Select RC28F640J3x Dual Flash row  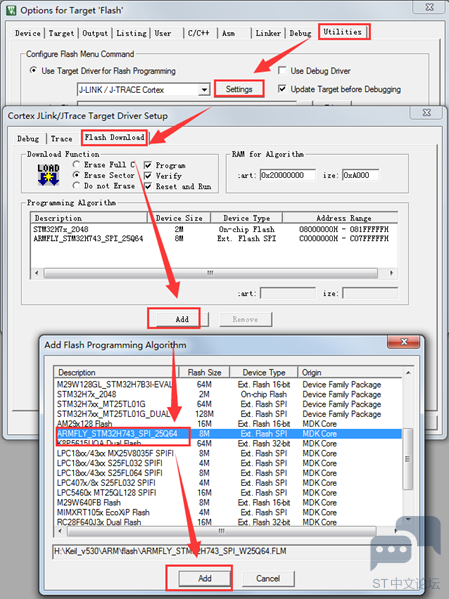[x=228, y=522]
